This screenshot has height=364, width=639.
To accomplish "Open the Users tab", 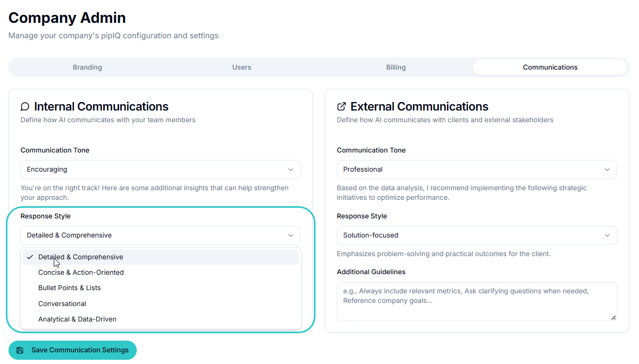I will pyautogui.click(x=242, y=67).
